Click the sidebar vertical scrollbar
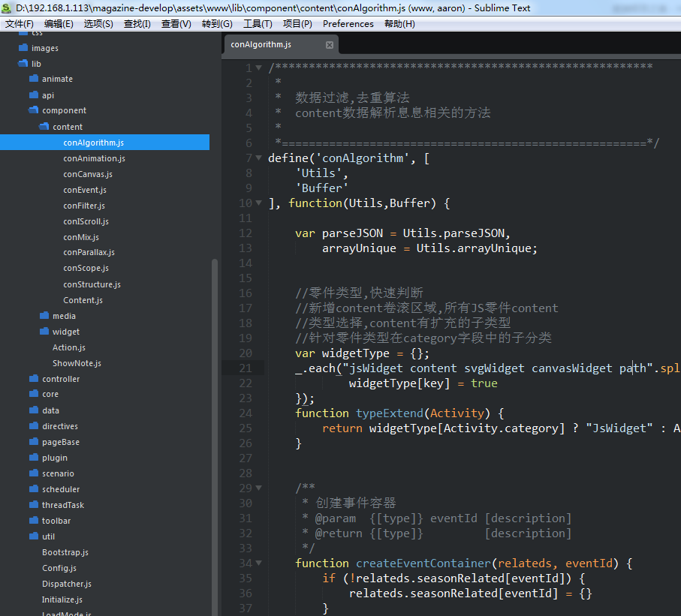Screen dimensions: 681x616 215,437
